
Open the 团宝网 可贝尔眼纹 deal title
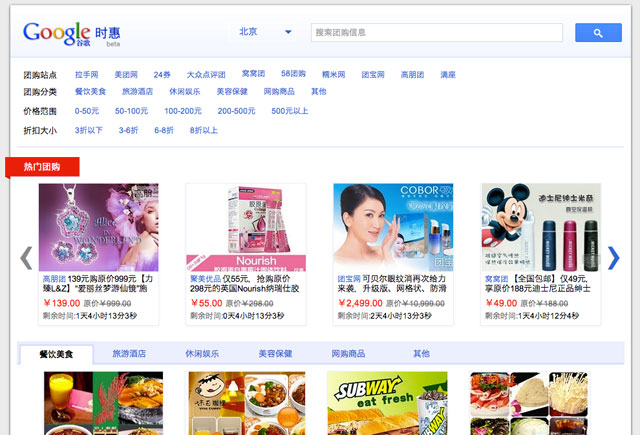tap(392, 284)
